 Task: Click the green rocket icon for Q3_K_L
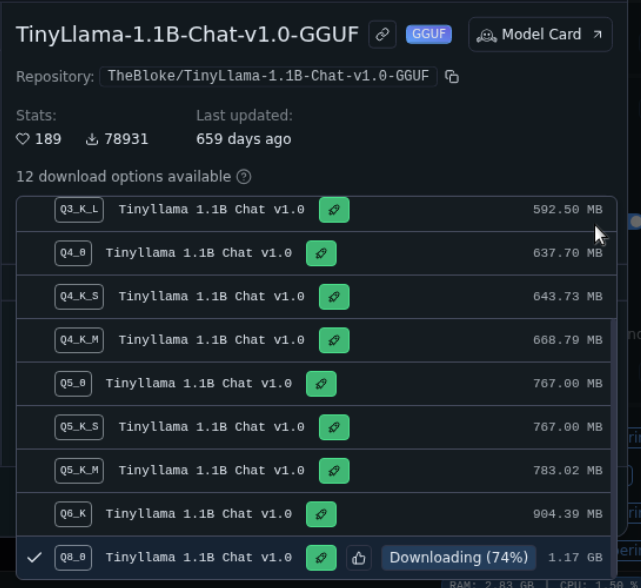point(334,210)
